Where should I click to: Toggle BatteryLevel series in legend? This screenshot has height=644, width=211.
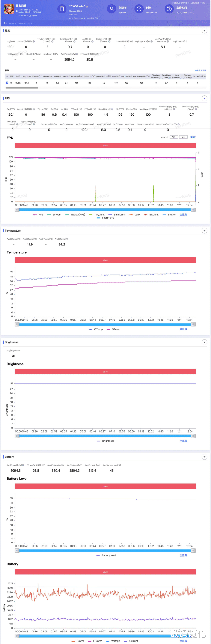pyautogui.click(x=106, y=556)
